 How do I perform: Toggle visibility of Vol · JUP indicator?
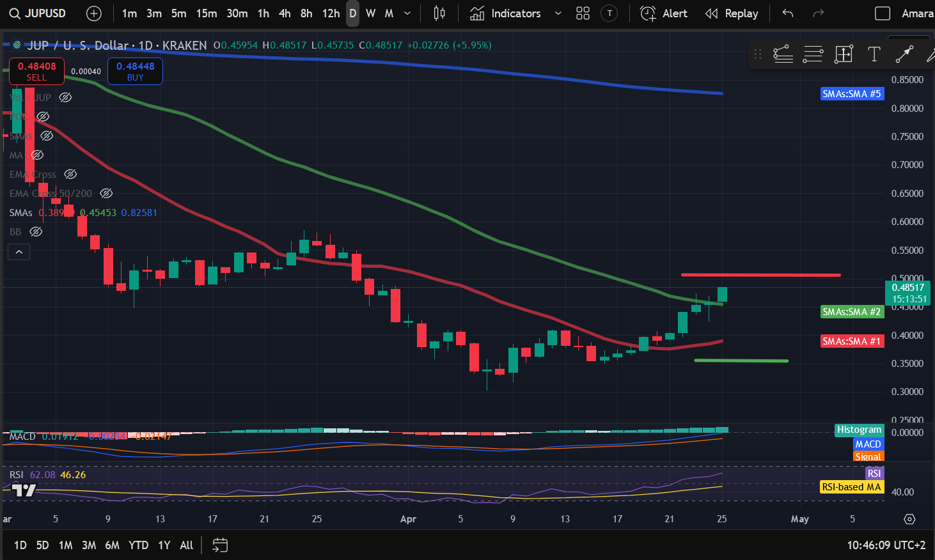click(65, 97)
